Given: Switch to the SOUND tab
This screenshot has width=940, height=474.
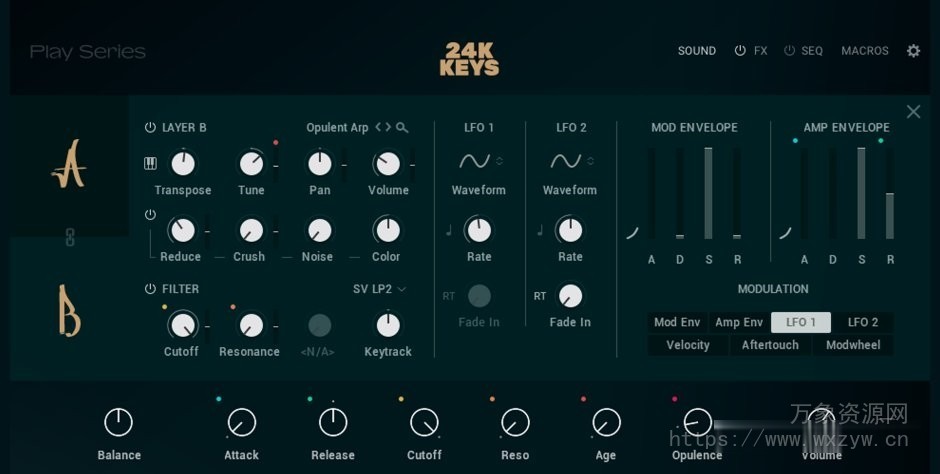Looking at the screenshot, I should click(697, 51).
